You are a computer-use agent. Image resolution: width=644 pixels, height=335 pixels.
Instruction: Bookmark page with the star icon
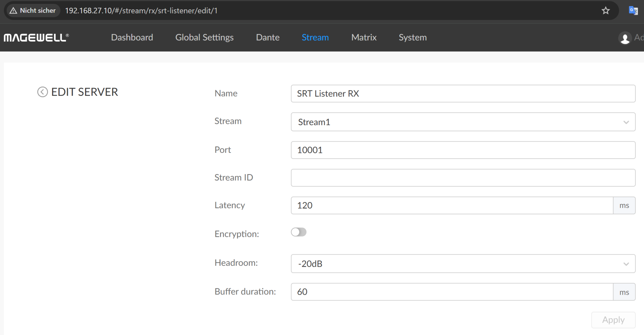(x=606, y=11)
